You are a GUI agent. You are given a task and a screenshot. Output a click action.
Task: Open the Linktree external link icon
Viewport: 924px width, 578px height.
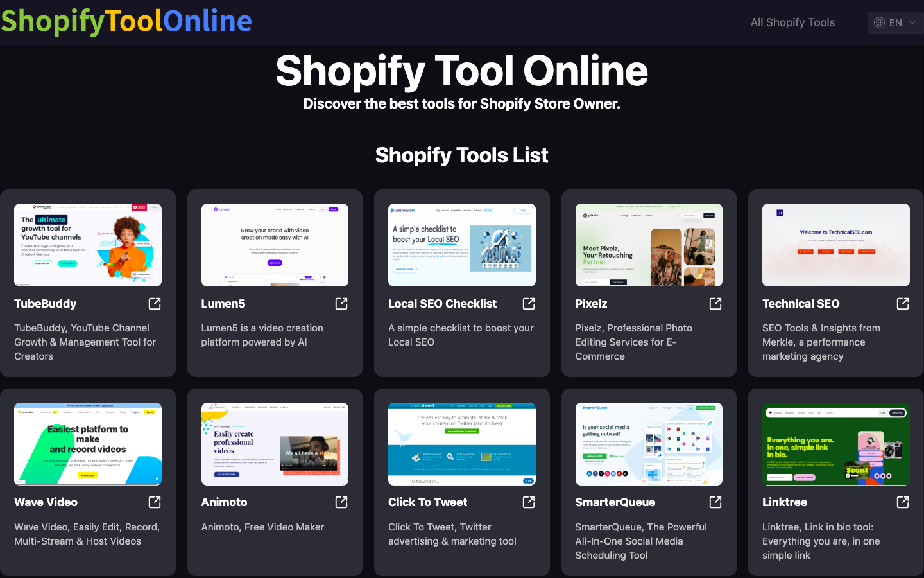point(903,502)
